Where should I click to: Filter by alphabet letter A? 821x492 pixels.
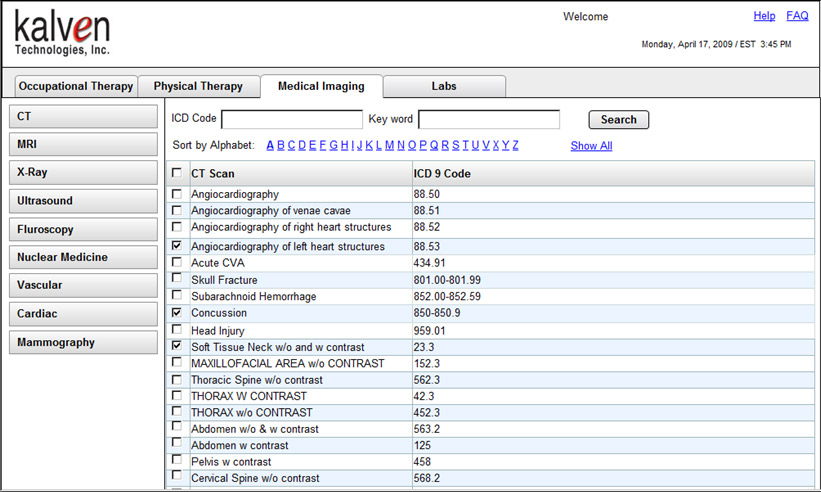click(270, 146)
